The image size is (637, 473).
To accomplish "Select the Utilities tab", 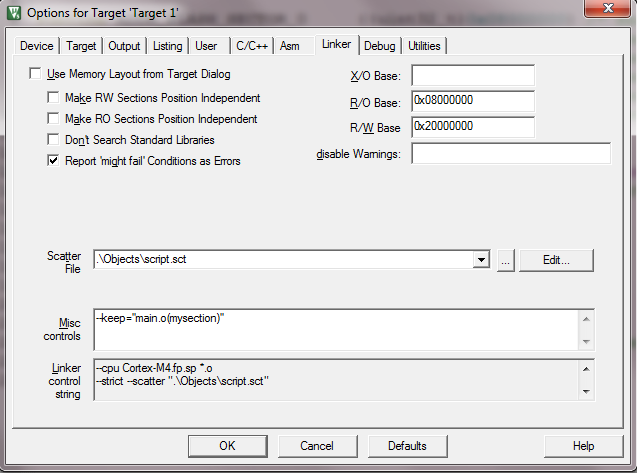I will [x=424, y=46].
